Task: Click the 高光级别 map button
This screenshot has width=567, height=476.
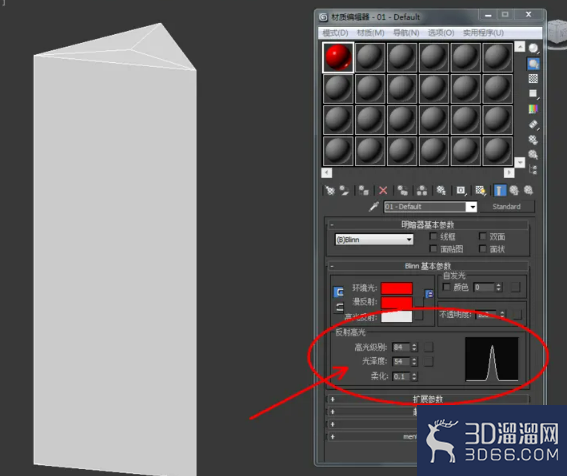Action: (429, 347)
